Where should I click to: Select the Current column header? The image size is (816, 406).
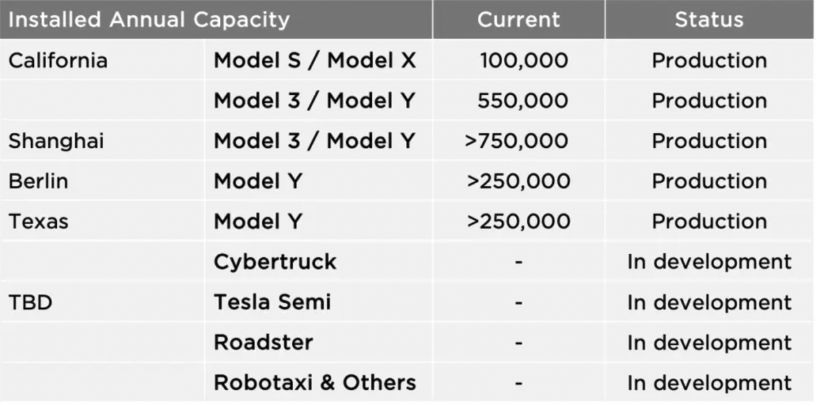518,19
